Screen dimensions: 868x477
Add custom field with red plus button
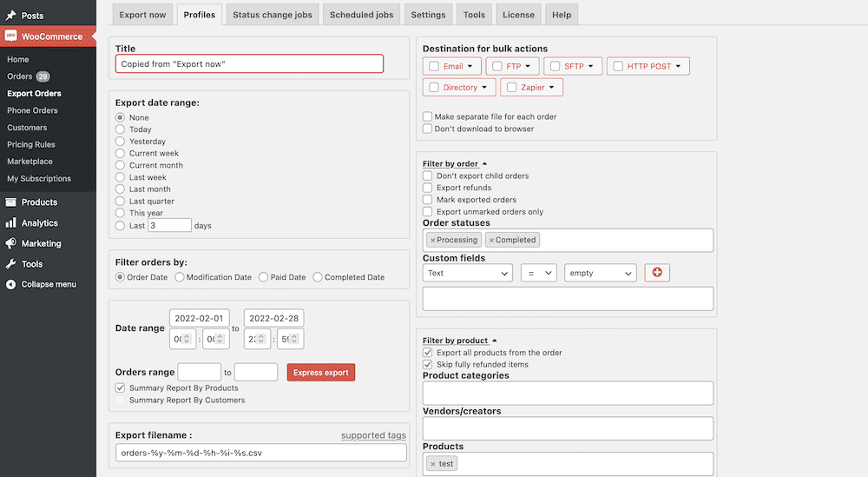pos(656,273)
